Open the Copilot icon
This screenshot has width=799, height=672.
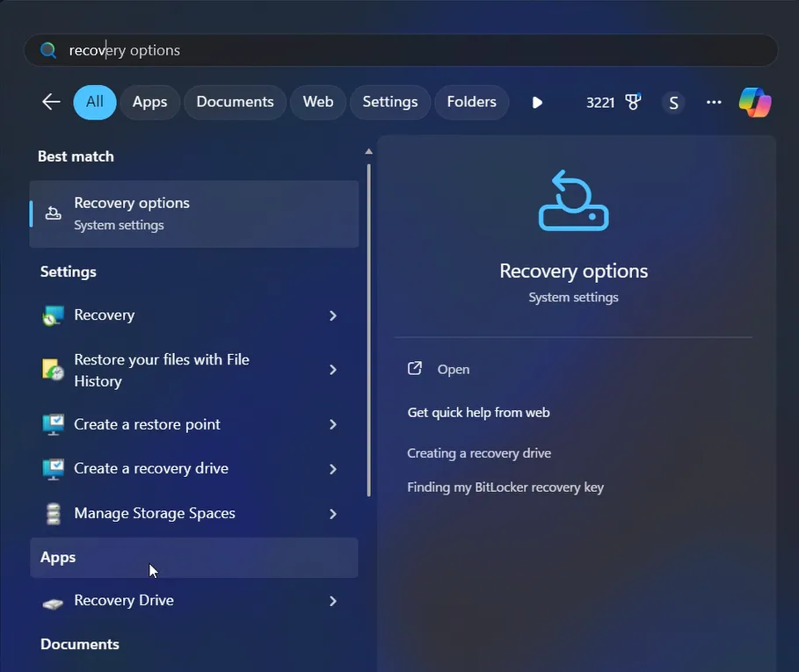pos(754,103)
